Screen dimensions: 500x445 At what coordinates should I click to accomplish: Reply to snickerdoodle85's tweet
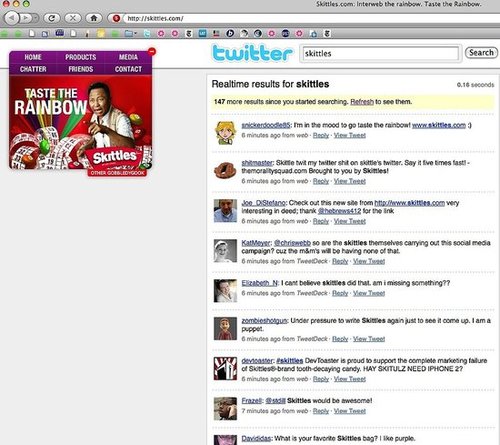321,135
